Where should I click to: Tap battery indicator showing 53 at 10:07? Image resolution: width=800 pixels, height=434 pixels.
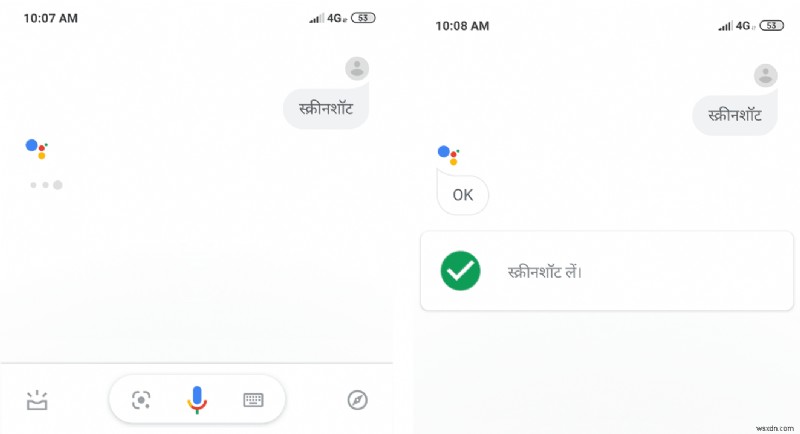click(x=363, y=18)
